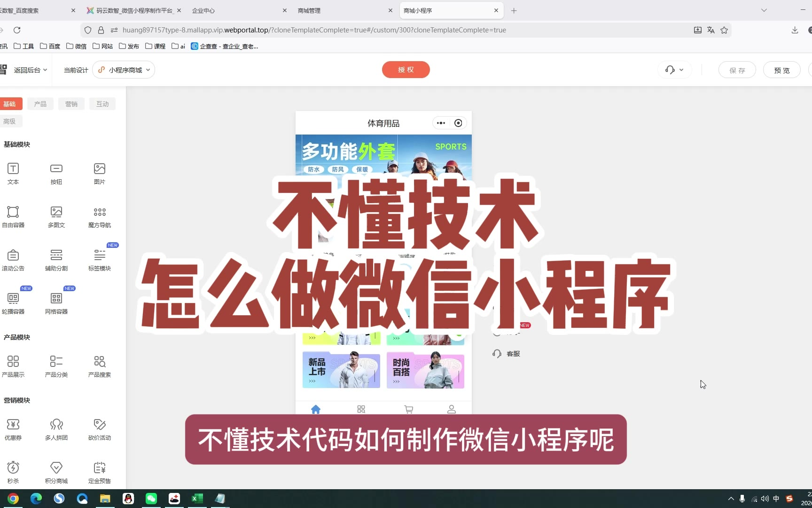The height and width of the screenshot is (508, 812).
Task: Add the 产品展示 product display module
Action: click(x=13, y=366)
